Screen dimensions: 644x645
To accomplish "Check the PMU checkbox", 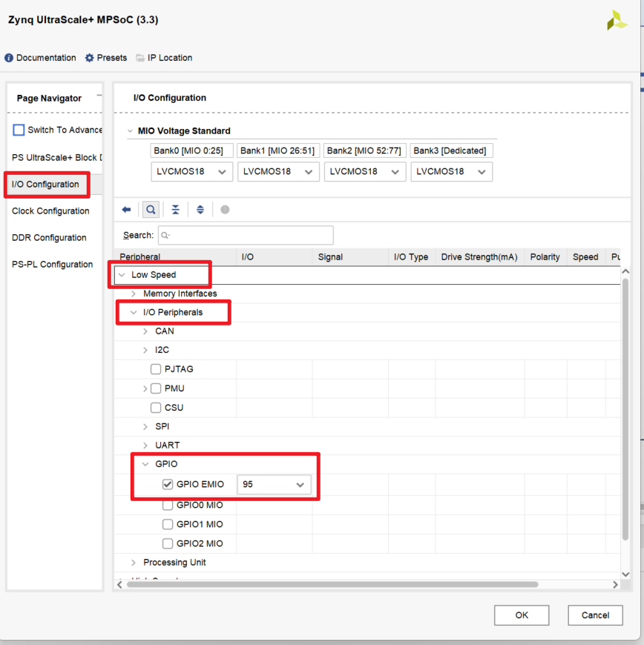I will [156, 388].
